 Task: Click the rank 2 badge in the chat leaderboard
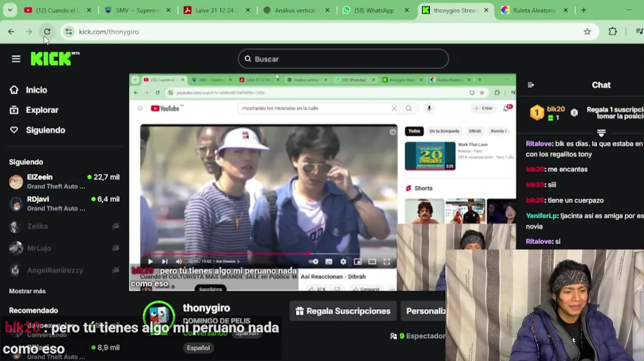click(574, 113)
